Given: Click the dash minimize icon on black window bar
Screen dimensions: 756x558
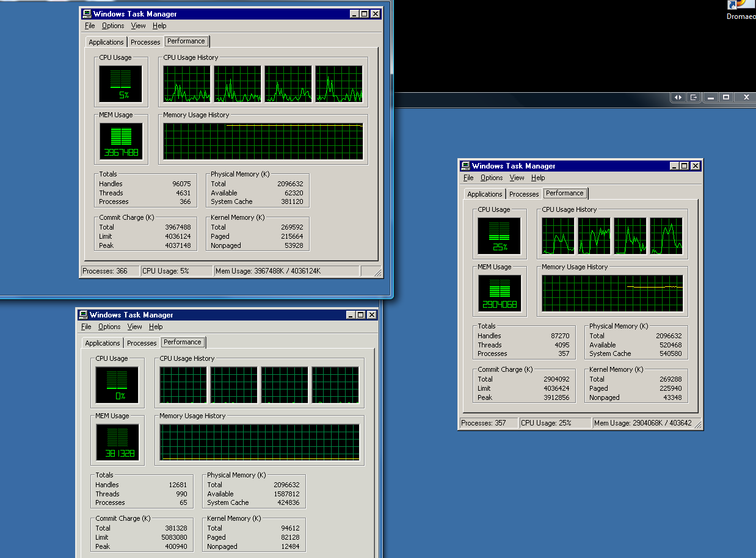Looking at the screenshot, I should 710,97.
